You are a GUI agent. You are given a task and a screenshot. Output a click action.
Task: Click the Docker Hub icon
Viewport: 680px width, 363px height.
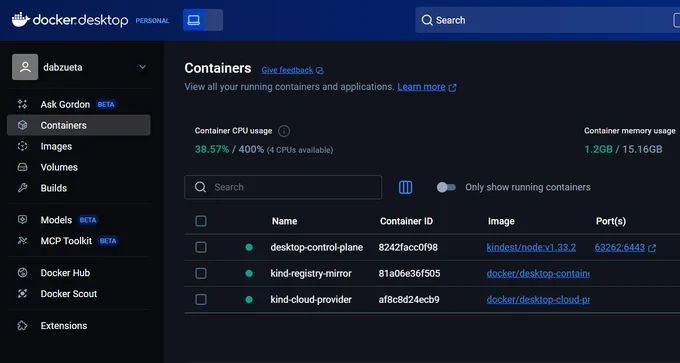pos(23,273)
